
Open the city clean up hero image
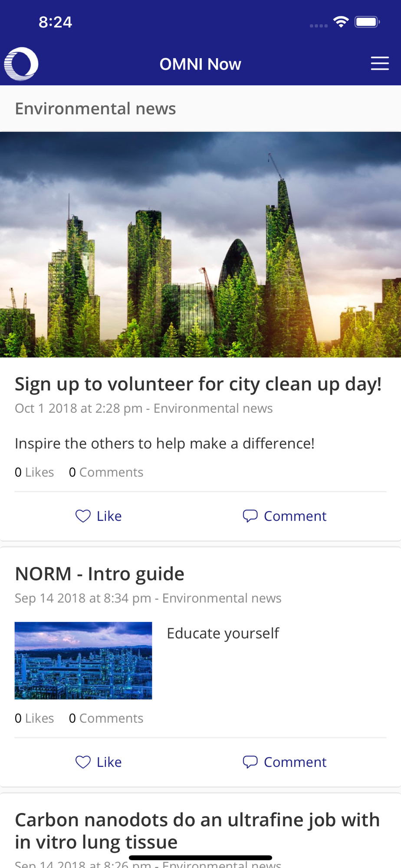click(200, 244)
